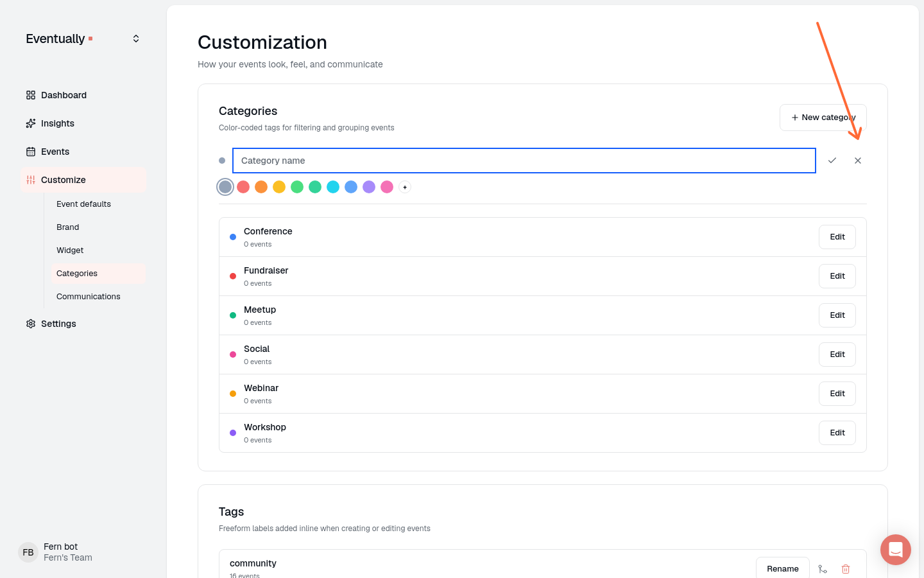Open Events from the sidebar
924x578 pixels.
[x=83, y=152]
